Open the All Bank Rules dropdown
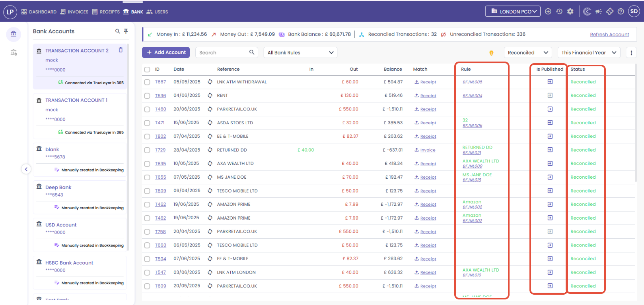This screenshot has height=305, width=644. click(x=300, y=52)
